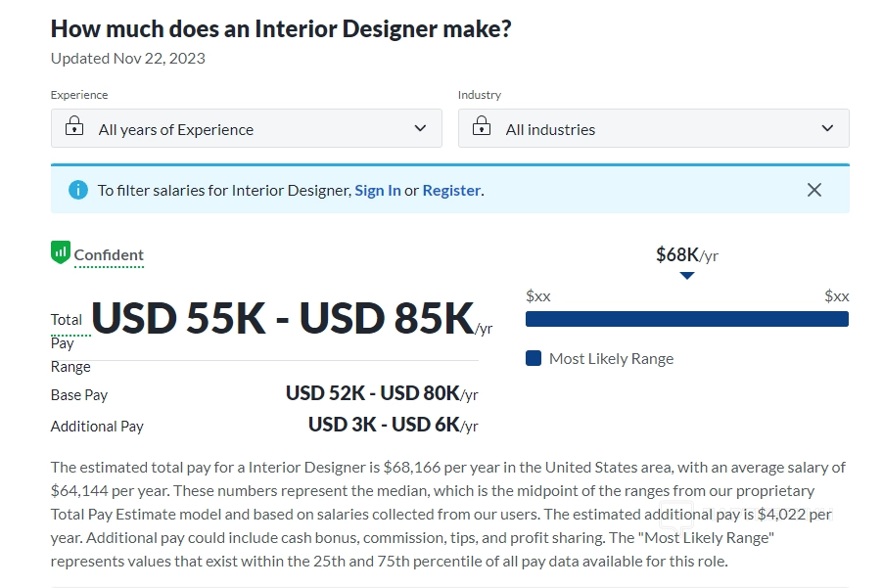Click the Confident label text

tap(109, 255)
